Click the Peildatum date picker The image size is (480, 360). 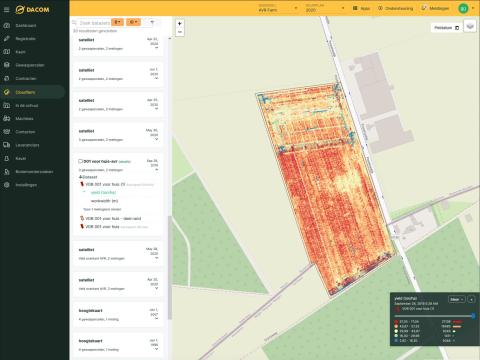[446, 28]
